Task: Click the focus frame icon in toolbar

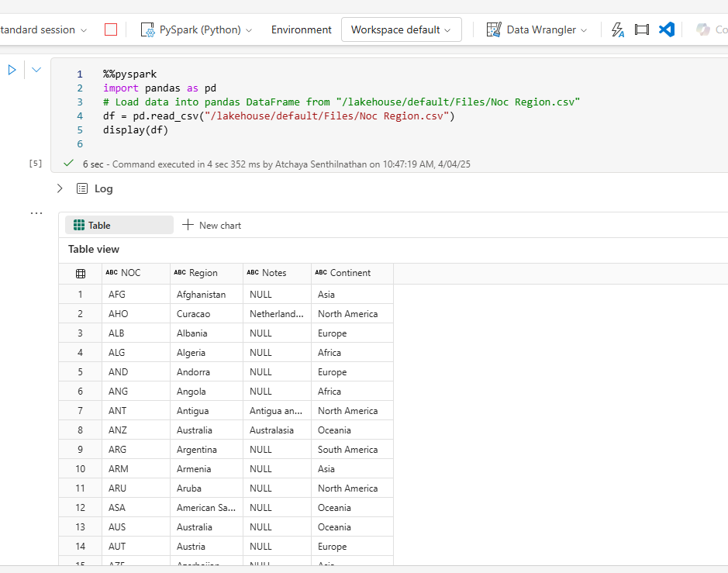Action: pyautogui.click(x=641, y=29)
